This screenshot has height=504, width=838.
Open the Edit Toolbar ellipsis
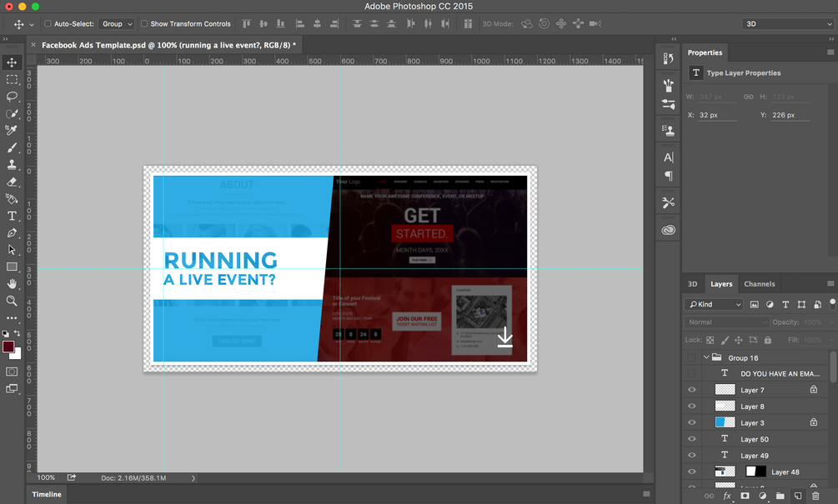[x=12, y=317]
